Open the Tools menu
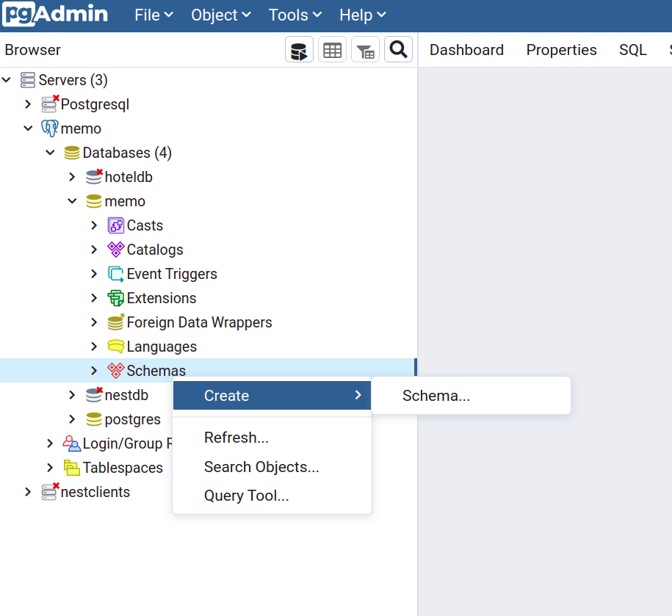The height and width of the screenshot is (616, 672). click(295, 15)
